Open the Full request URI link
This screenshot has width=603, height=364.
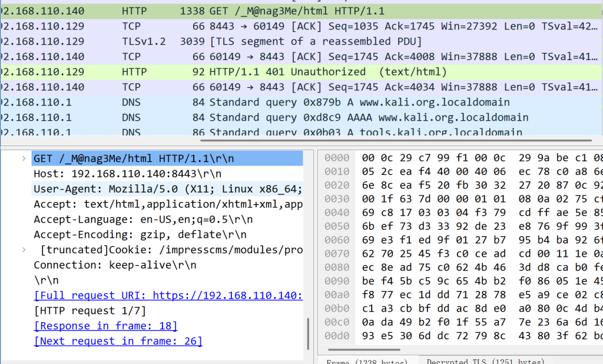coord(168,295)
